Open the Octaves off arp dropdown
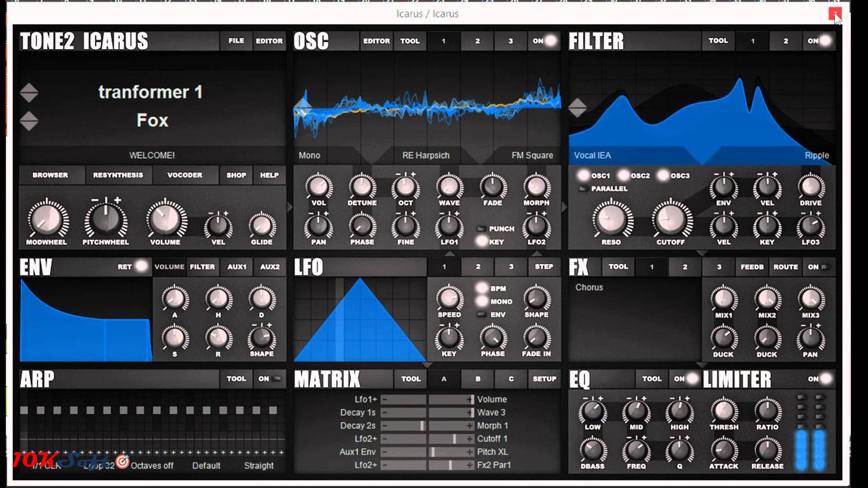 click(x=152, y=466)
